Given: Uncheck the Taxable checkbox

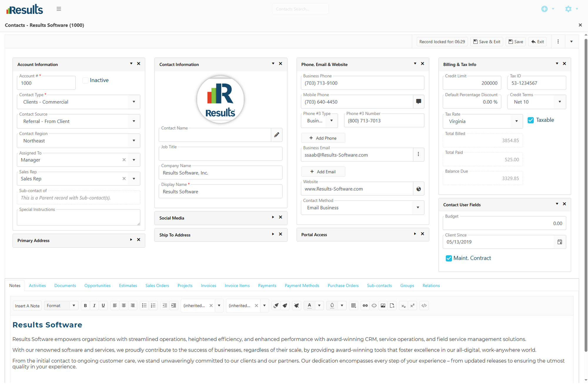Looking at the screenshot, I should (531, 120).
